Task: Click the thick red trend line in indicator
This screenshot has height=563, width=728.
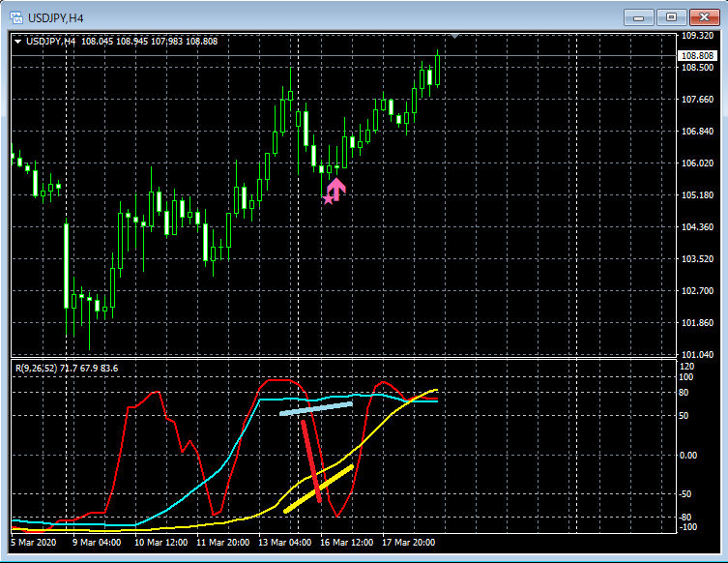Action: click(x=311, y=461)
